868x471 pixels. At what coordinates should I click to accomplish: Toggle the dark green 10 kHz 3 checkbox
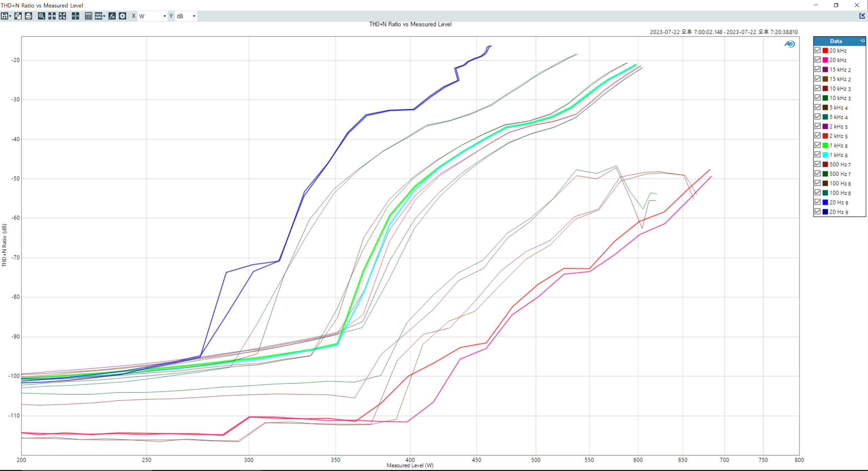click(818, 98)
